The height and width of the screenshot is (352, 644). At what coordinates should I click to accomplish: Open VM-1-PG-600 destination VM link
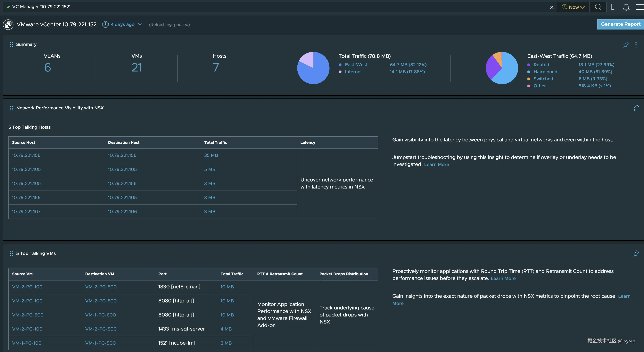100,315
